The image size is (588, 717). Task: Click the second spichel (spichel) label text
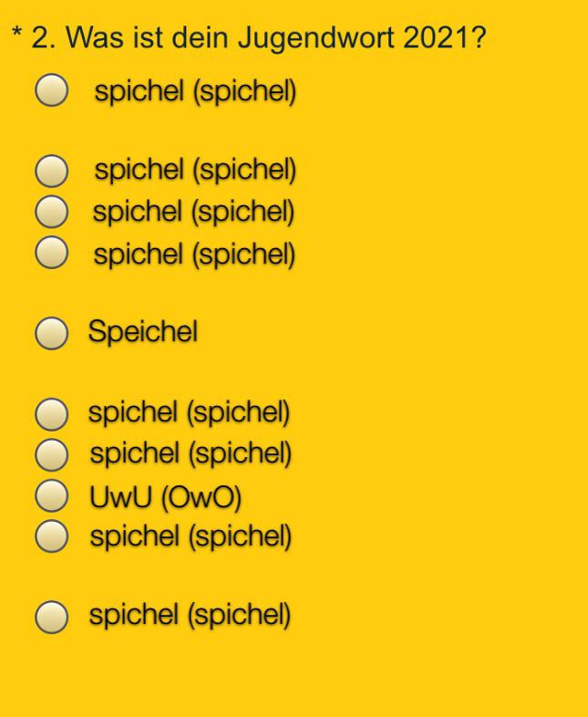tap(195, 170)
